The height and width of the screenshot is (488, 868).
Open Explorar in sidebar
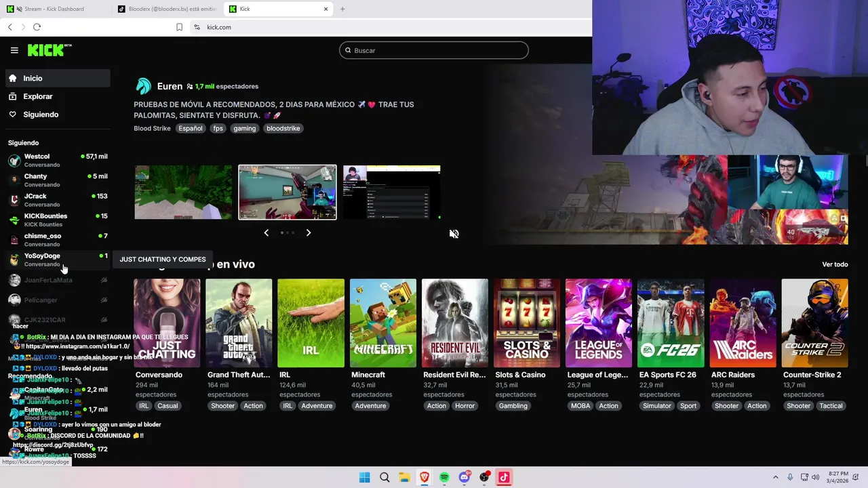point(58,96)
